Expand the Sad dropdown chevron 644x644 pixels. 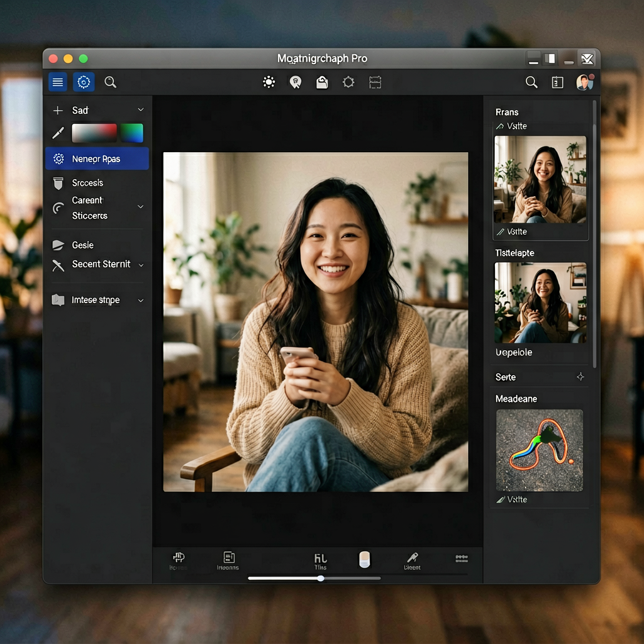pos(140,109)
